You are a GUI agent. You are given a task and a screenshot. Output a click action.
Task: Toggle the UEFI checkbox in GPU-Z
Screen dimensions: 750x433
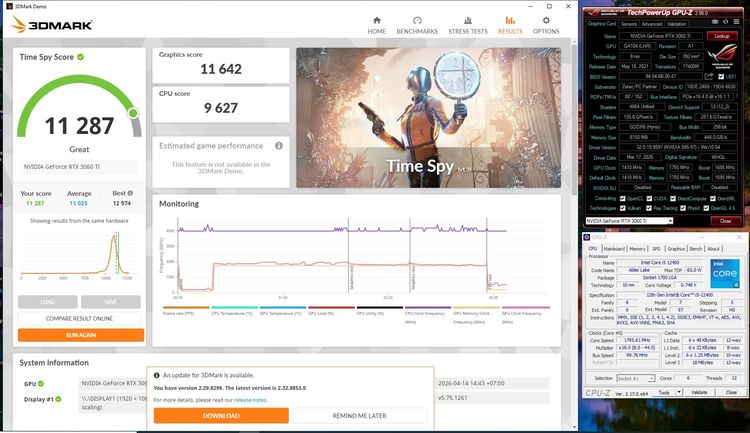721,77
